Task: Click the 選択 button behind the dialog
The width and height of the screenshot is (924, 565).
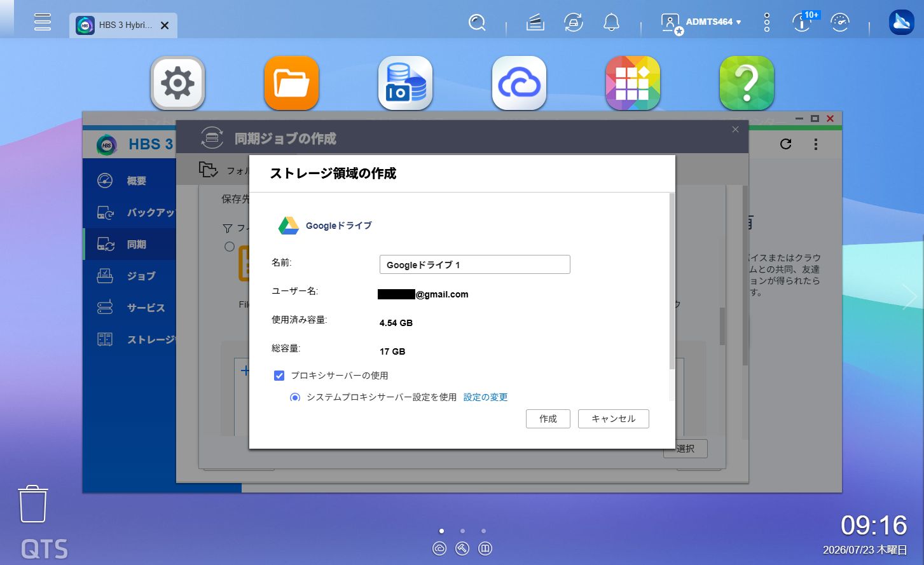Action: [x=686, y=449]
